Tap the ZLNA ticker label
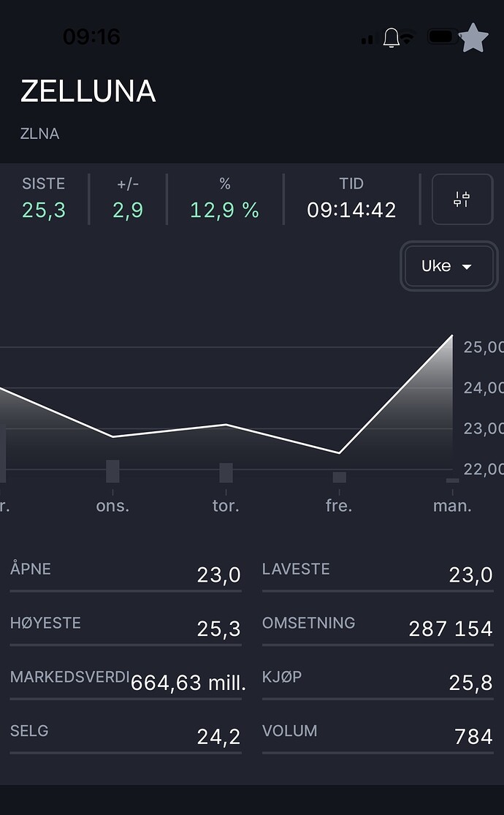Screen dimensions: 504x815 tap(40, 134)
